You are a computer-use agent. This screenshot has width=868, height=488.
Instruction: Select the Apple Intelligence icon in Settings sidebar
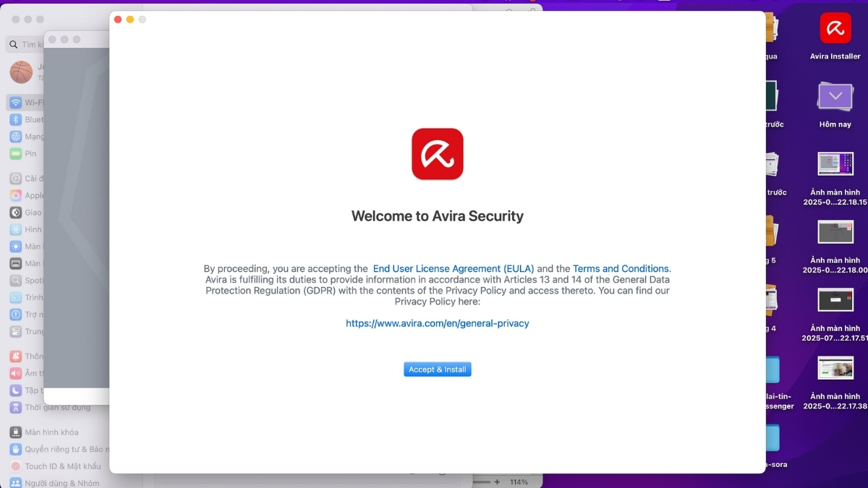pos(16,195)
